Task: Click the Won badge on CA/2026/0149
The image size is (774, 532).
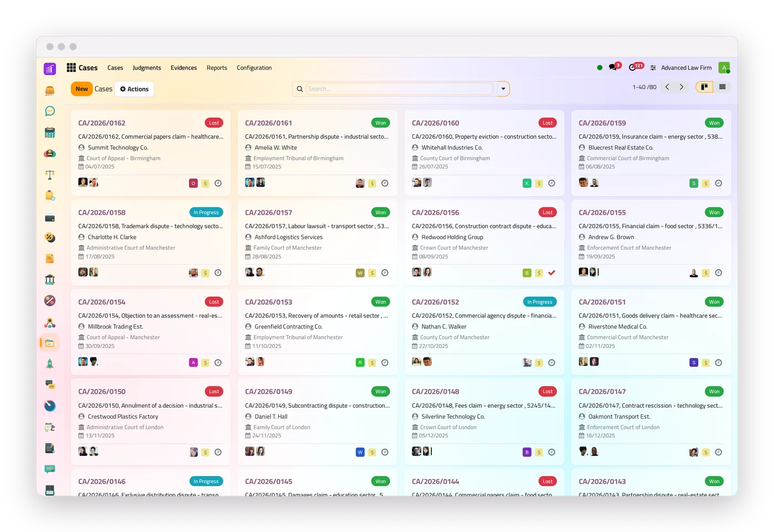Action: point(380,392)
